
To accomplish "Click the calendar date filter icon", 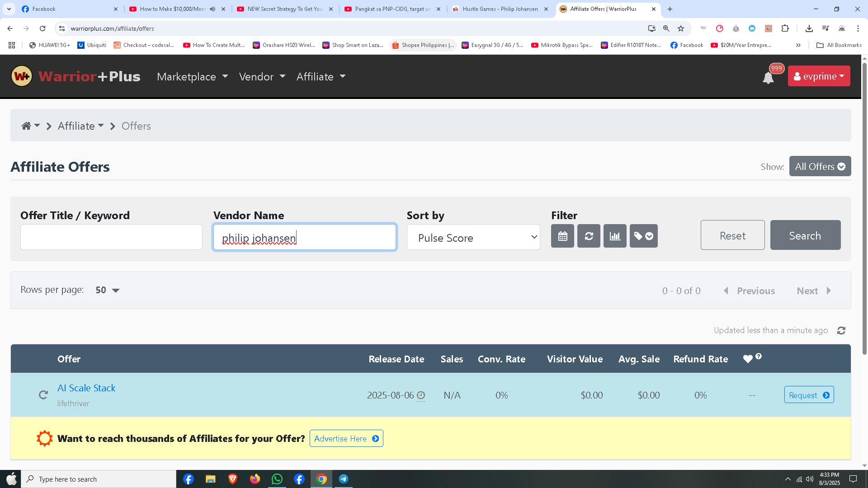I will pyautogui.click(x=562, y=236).
